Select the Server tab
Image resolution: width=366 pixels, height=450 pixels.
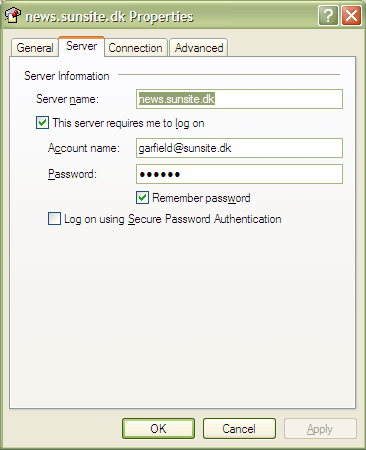[x=82, y=46]
